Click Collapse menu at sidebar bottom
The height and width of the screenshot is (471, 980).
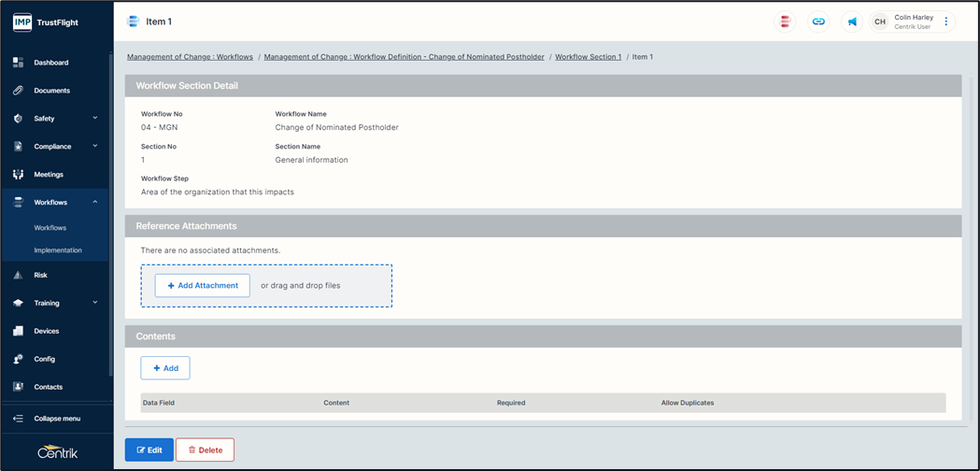(x=56, y=419)
